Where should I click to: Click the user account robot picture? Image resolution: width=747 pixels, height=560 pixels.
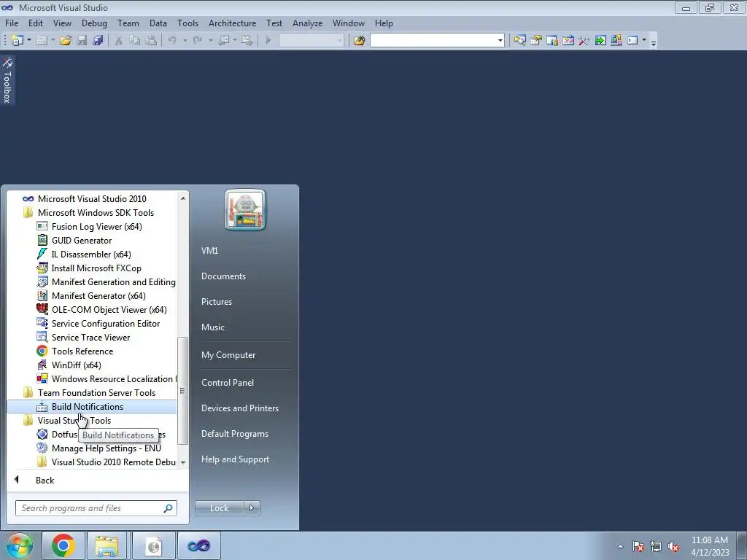245,209
